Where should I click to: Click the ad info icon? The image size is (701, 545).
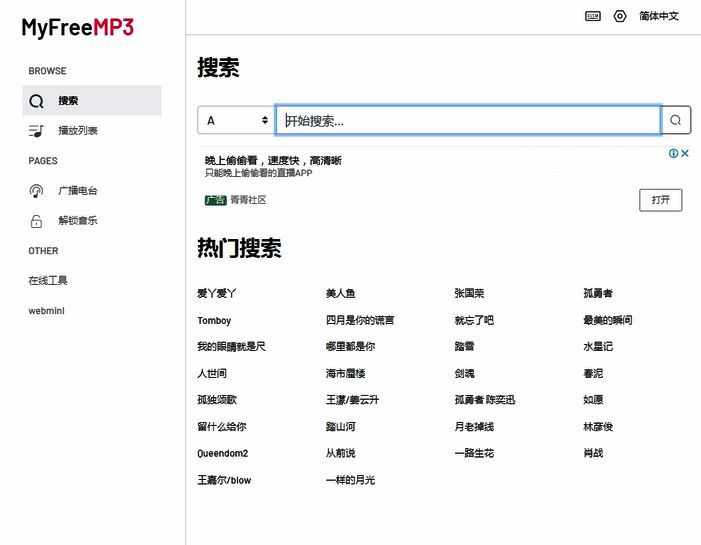(674, 153)
